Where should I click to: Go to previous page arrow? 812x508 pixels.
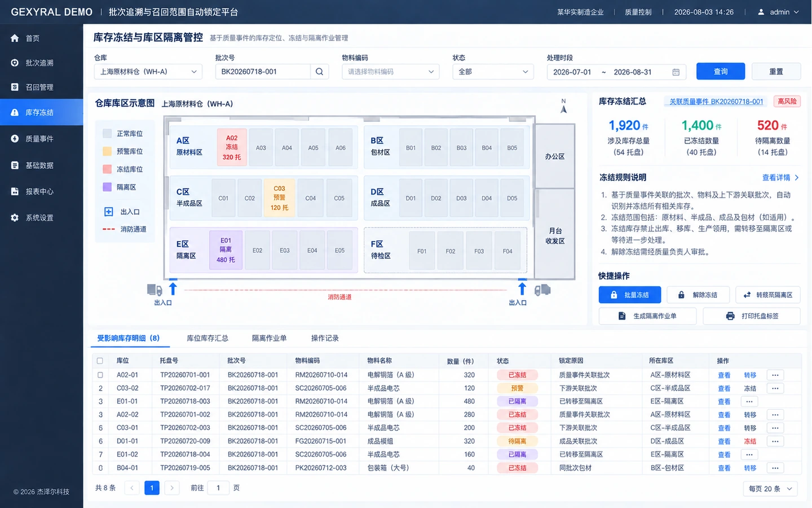click(x=132, y=488)
